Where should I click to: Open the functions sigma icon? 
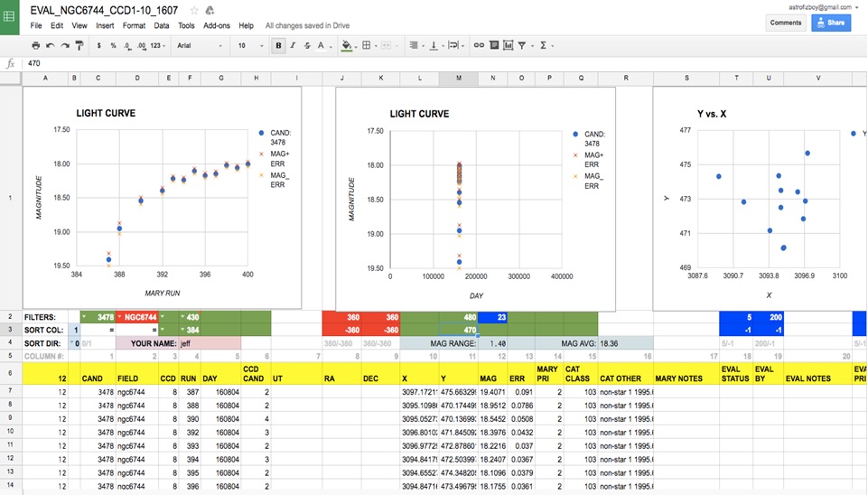pyautogui.click(x=543, y=45)
